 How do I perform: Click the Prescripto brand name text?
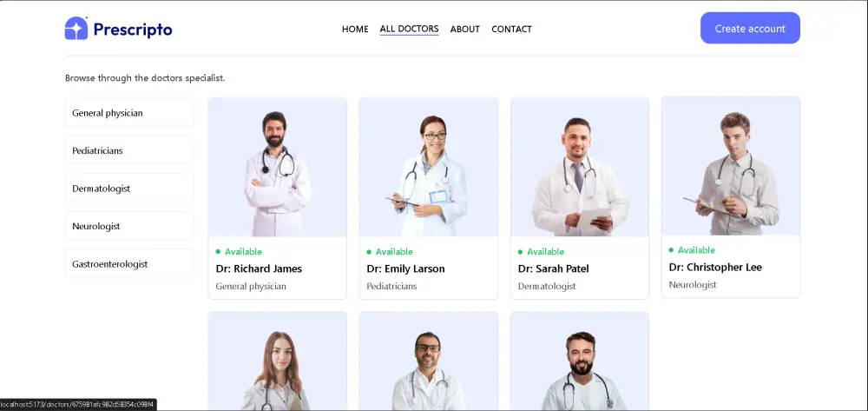(133, 30)
